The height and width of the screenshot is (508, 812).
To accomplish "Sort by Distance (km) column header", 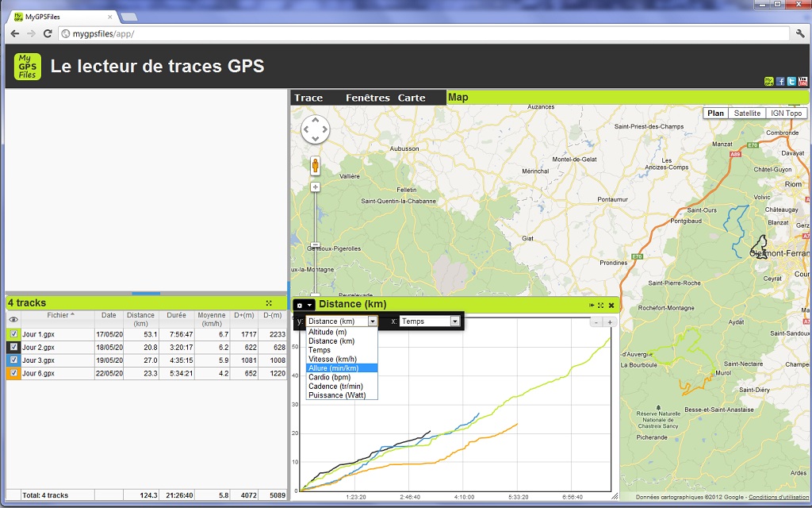I will (x=141, y=319).
